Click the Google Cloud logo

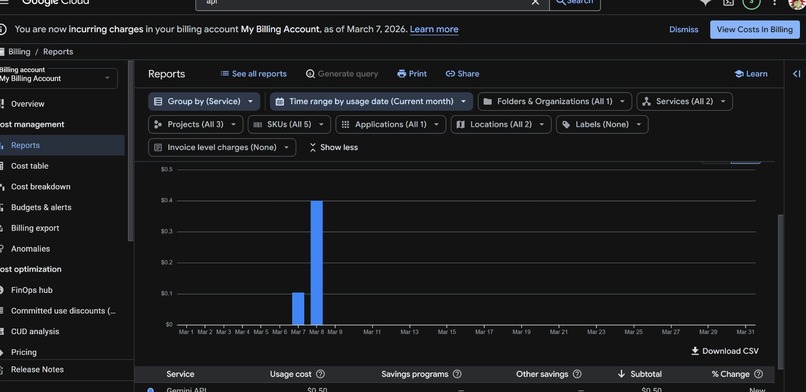[56, 2]
